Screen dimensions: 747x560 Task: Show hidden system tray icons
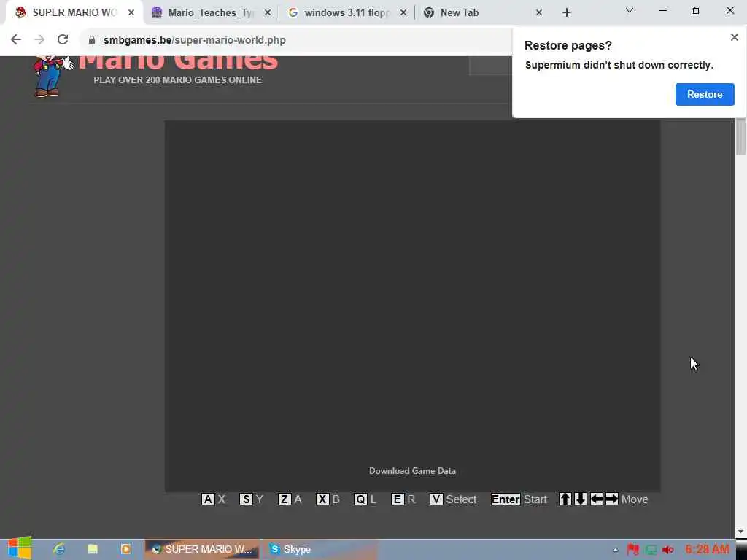[616, 550]
